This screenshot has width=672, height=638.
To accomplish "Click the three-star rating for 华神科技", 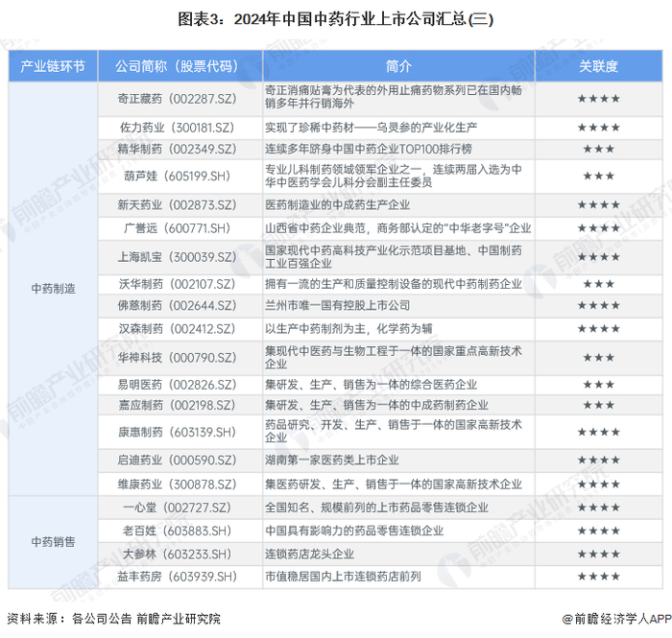I will [x=599, y=358].
